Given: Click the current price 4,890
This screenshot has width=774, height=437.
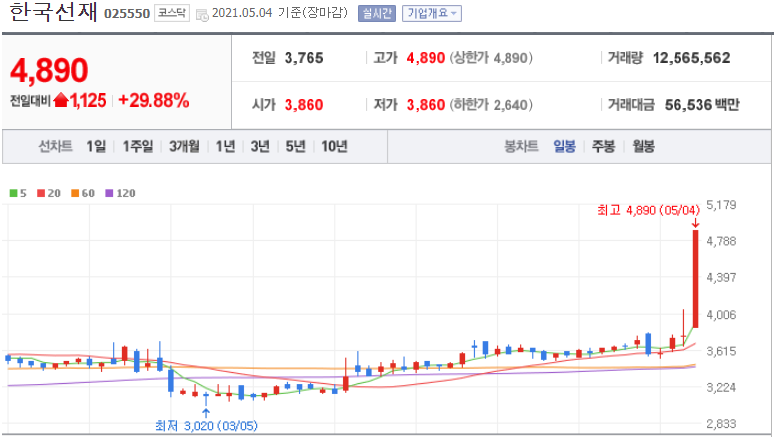Looking at the screenshot, I should (49, 70).
